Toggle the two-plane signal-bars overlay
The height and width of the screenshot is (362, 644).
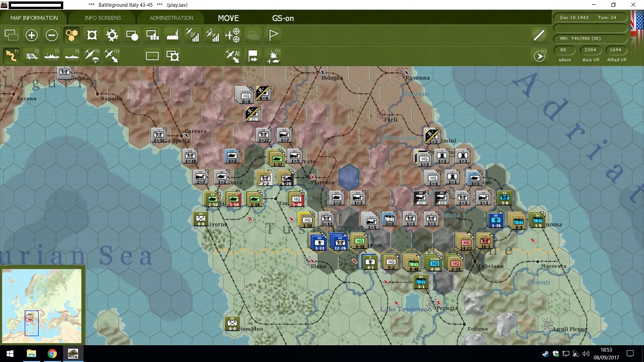point(213,35)
